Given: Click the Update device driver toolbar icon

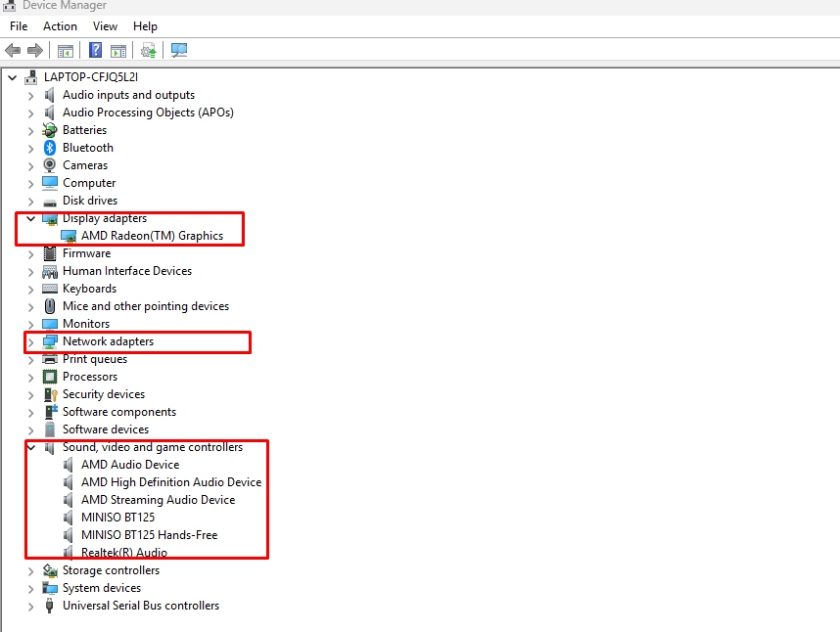Looking at the screenshot, I should coord(149,50).
